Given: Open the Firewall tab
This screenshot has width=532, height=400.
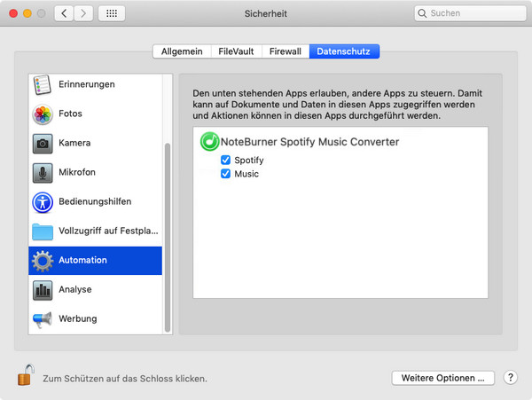Looking at the screenshot, I should coord(286,51).
